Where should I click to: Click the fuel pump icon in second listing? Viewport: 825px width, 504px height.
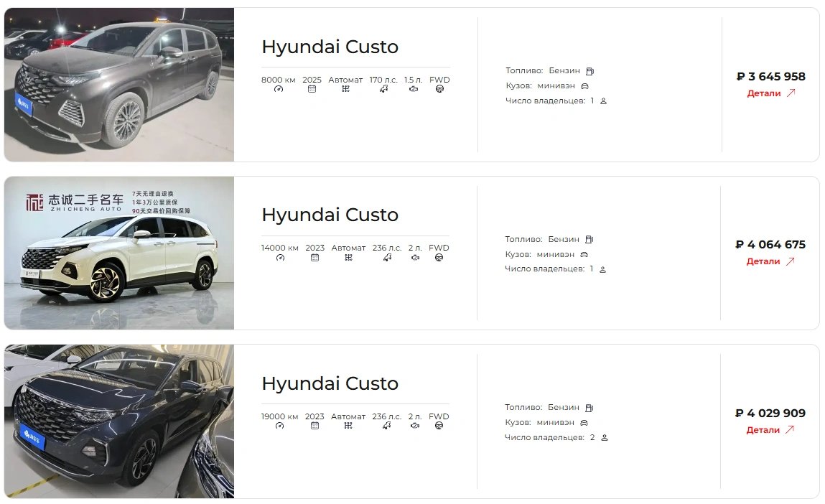tap(589, 239)
